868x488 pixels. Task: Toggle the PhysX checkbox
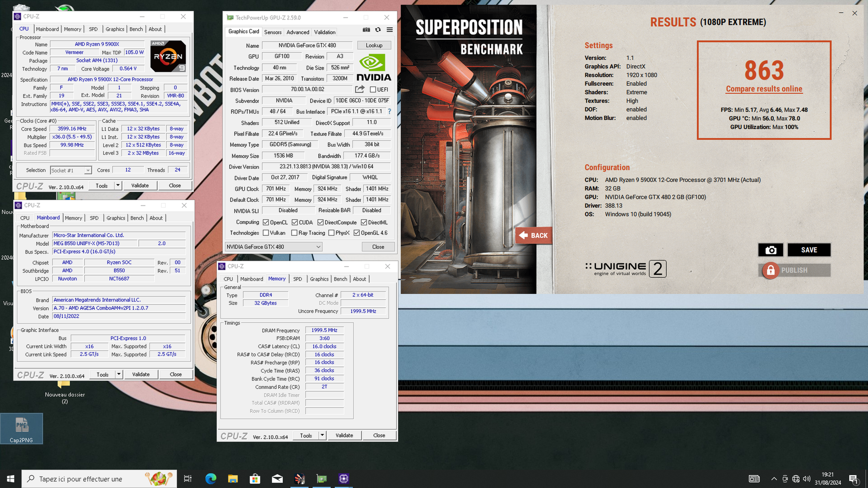click(x=331, y=233)
